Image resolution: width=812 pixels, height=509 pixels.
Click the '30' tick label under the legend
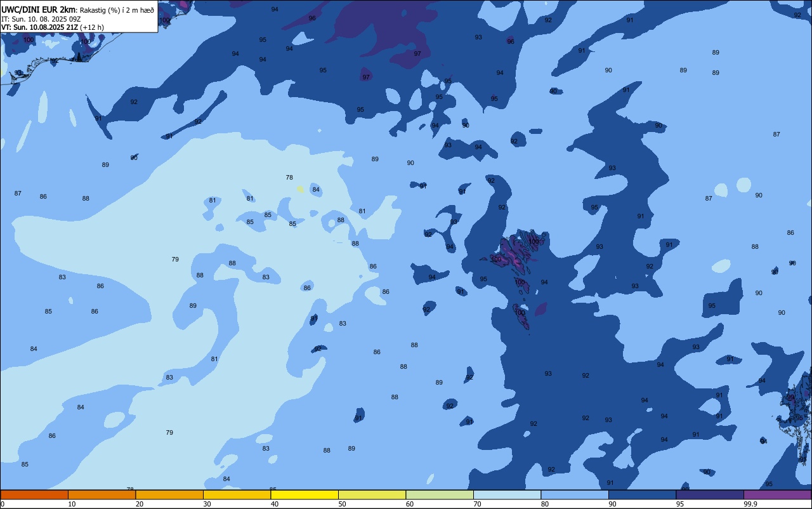tap(207, 504)
